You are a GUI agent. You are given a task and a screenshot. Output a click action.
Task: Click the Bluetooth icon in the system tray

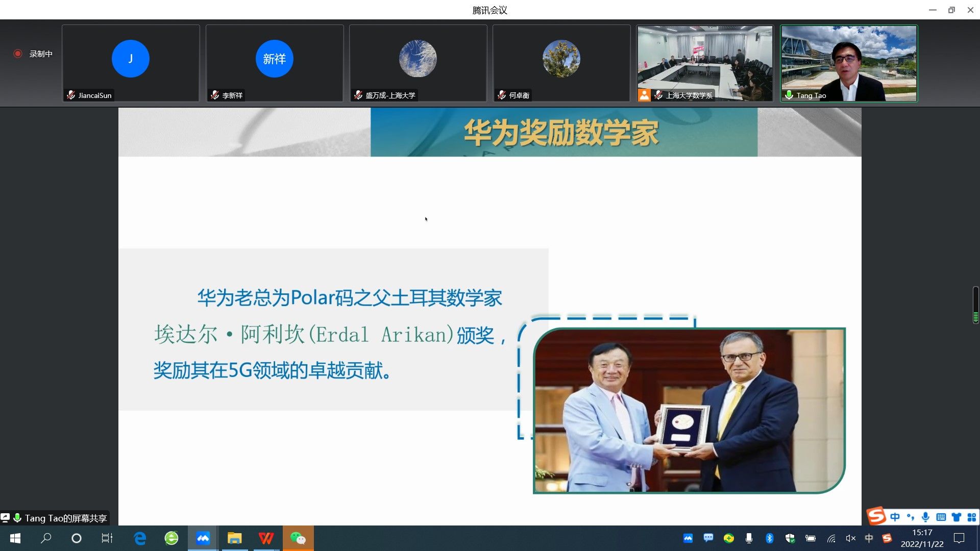[770, 538]
